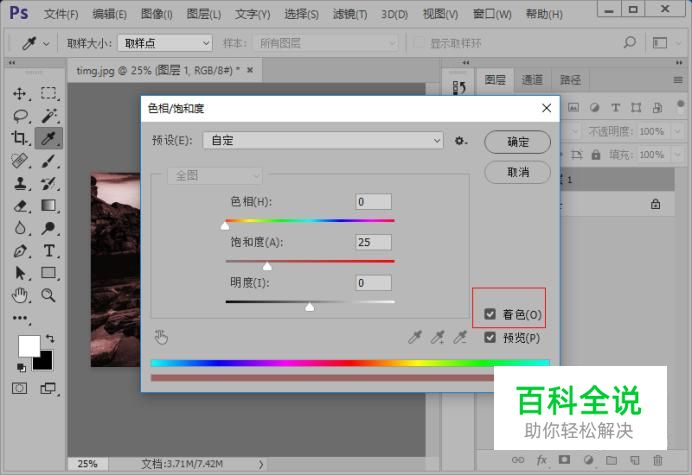The width and height of the screenshot is (692, 475).
Task: Select the Hand tool
Action: click(x=19, y=295)
